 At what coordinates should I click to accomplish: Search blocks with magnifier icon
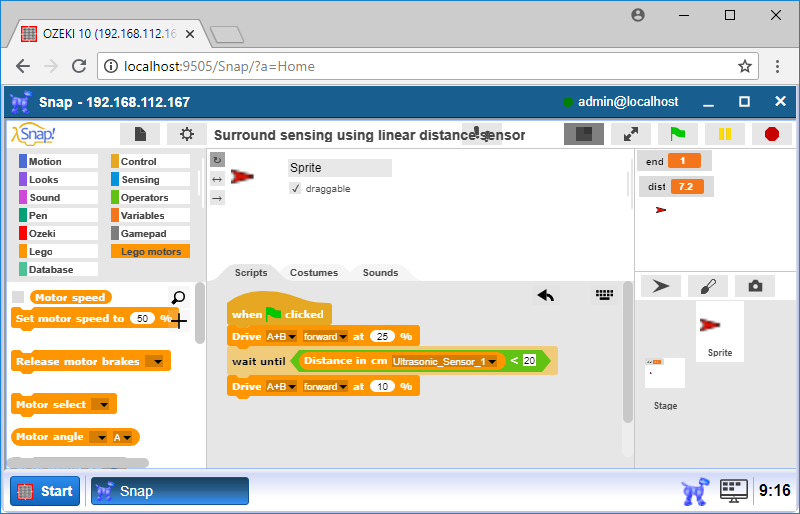click(x=178, y=298)
